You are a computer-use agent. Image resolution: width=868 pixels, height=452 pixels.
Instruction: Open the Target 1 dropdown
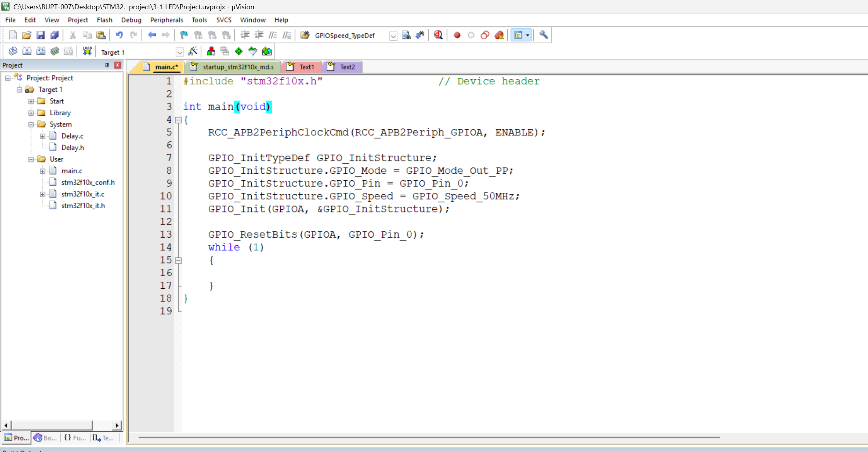coord(179,52)
